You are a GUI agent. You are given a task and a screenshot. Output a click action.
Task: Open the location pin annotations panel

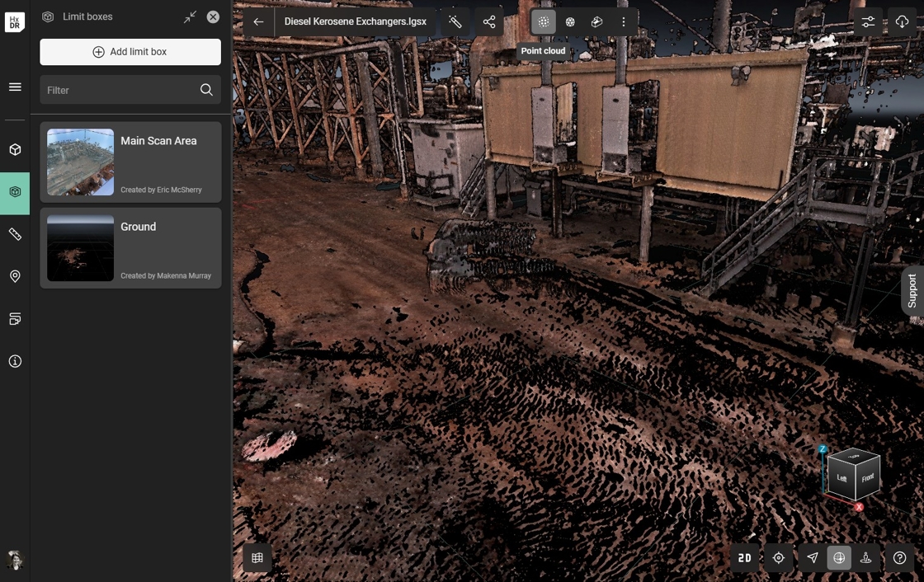[x=15, y=276]
